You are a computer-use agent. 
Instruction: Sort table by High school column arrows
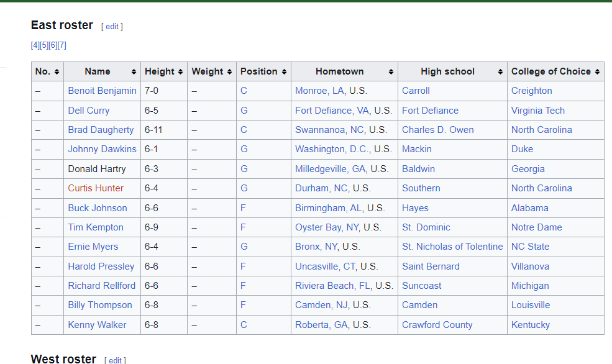[x=500, y=72]
